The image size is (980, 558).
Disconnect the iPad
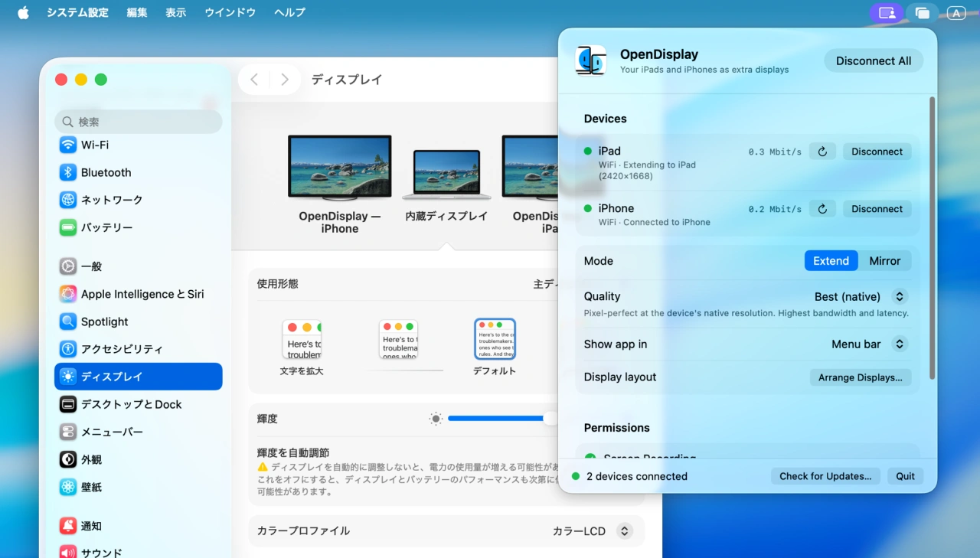click(877, 152)
